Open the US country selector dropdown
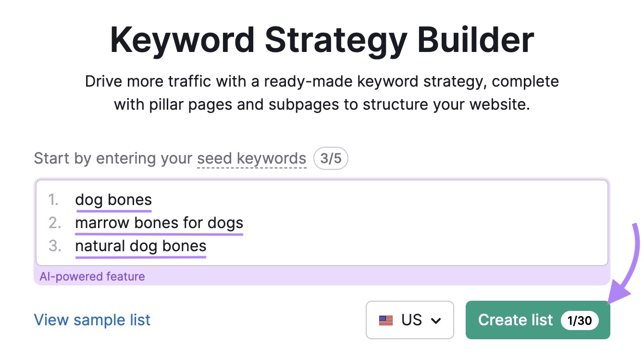The image size is (644, 358). click(409, 320)
